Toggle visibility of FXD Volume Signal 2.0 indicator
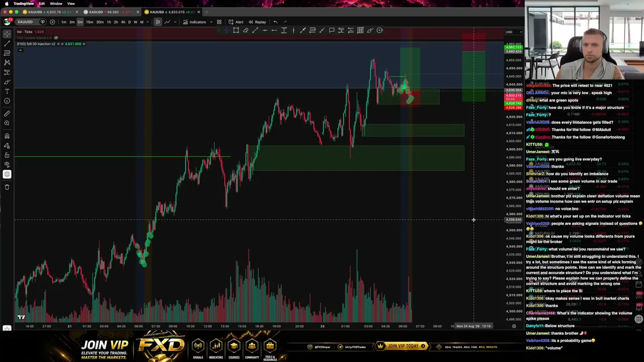The height and width of the screenshot is (362, 644). point(56,38)
